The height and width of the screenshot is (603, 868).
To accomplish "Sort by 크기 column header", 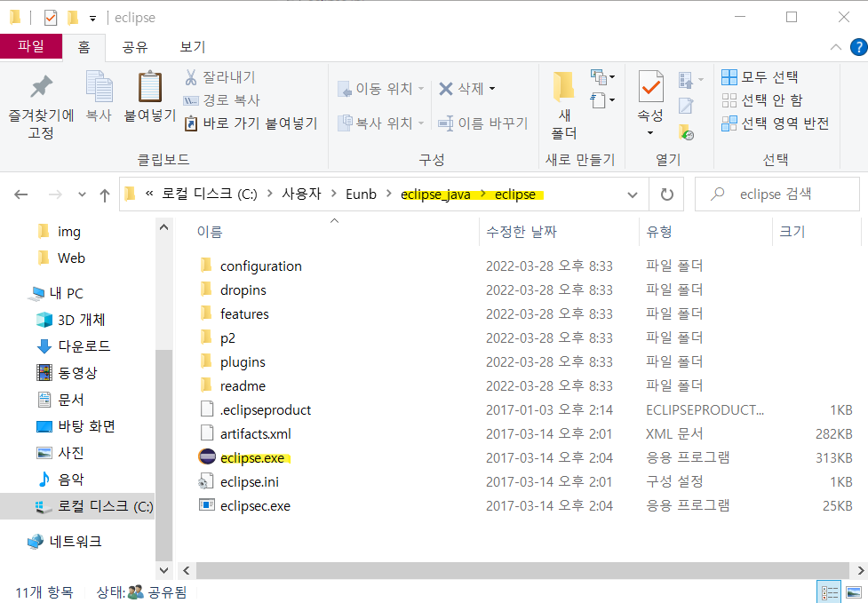I will point(792,232).
